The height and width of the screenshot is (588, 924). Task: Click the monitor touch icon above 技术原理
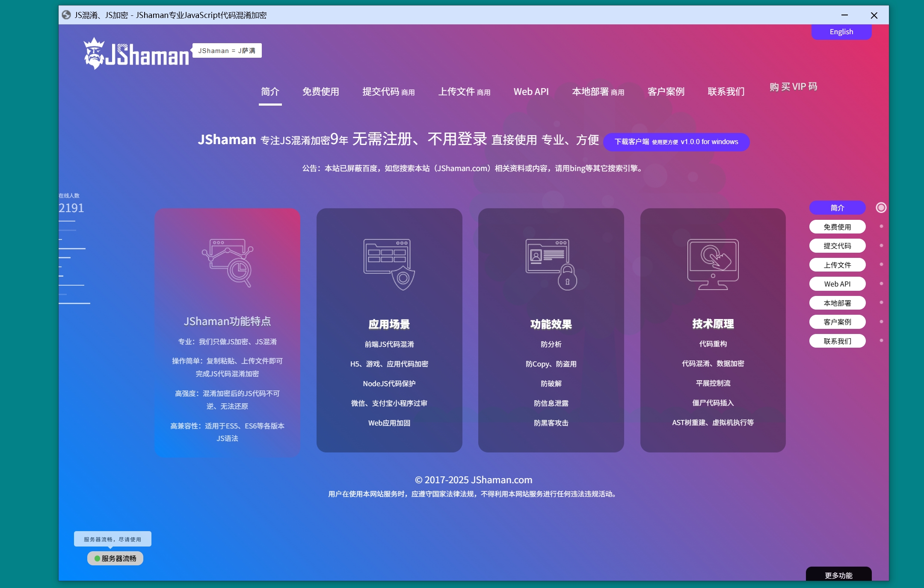[713, 264]
